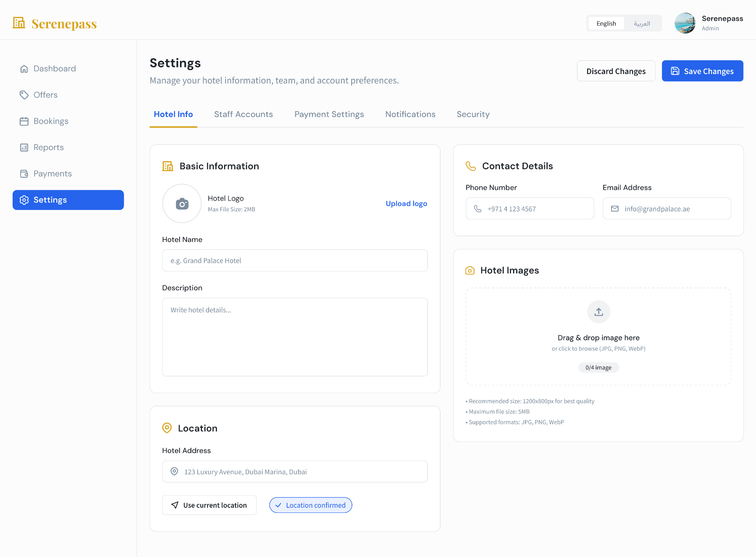This screenshot has width=756, height=557.
Task: Click the Upload logo link
Action: [406, 204]
